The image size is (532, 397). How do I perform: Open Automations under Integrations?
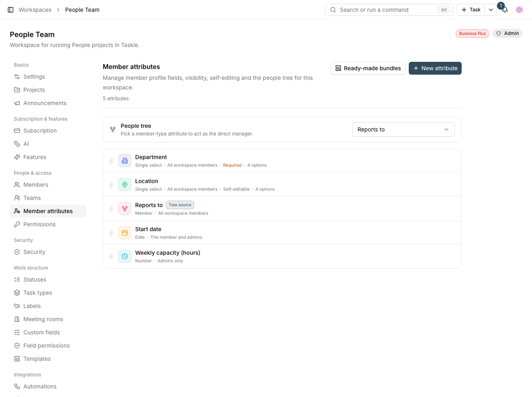pyautogui.click(x=48, y=387)
